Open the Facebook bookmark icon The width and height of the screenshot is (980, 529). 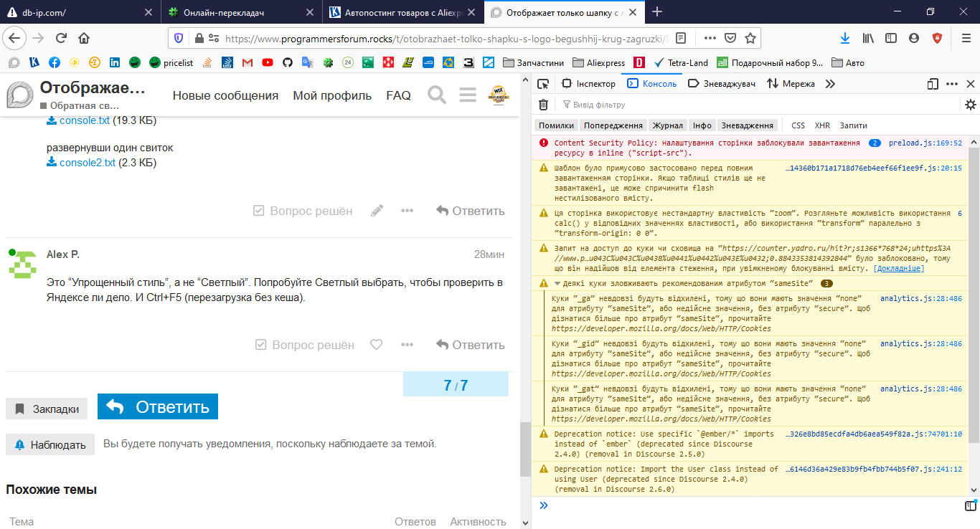(x=55, y=63)
